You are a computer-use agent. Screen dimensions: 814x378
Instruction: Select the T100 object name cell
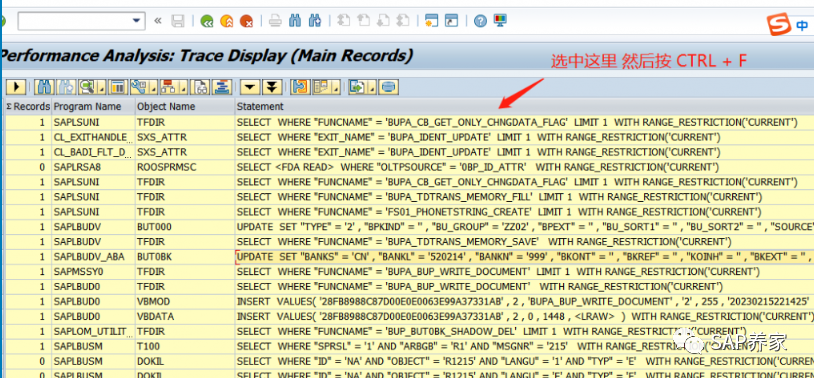[185, 346]
